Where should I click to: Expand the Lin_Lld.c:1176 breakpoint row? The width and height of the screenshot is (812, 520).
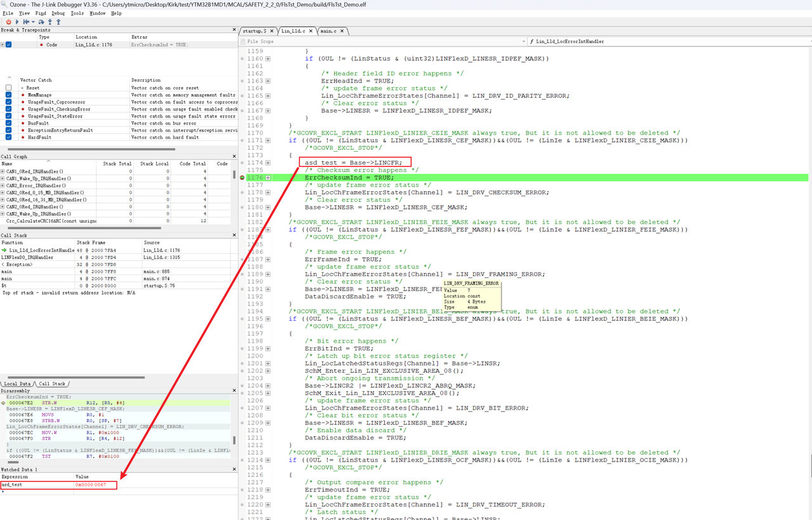coord(3,45)
